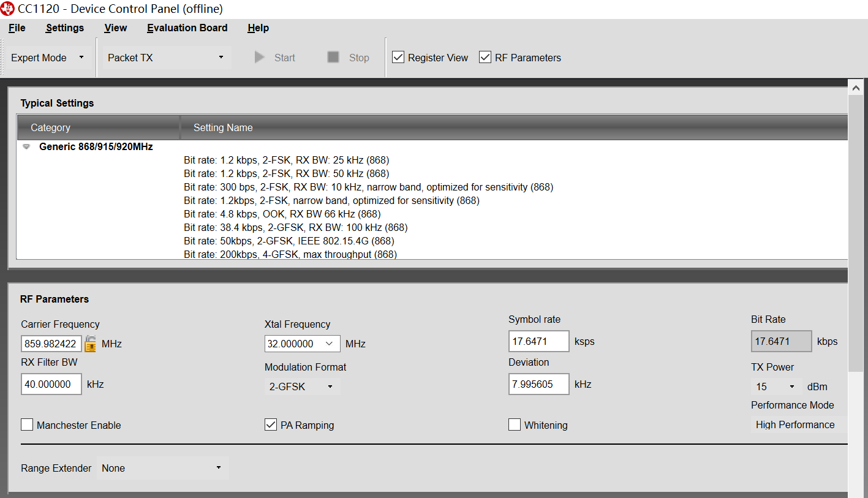868x498 pixels.
Task: Click the vertical scrollbar up arrow
Action: coord(856,88)
